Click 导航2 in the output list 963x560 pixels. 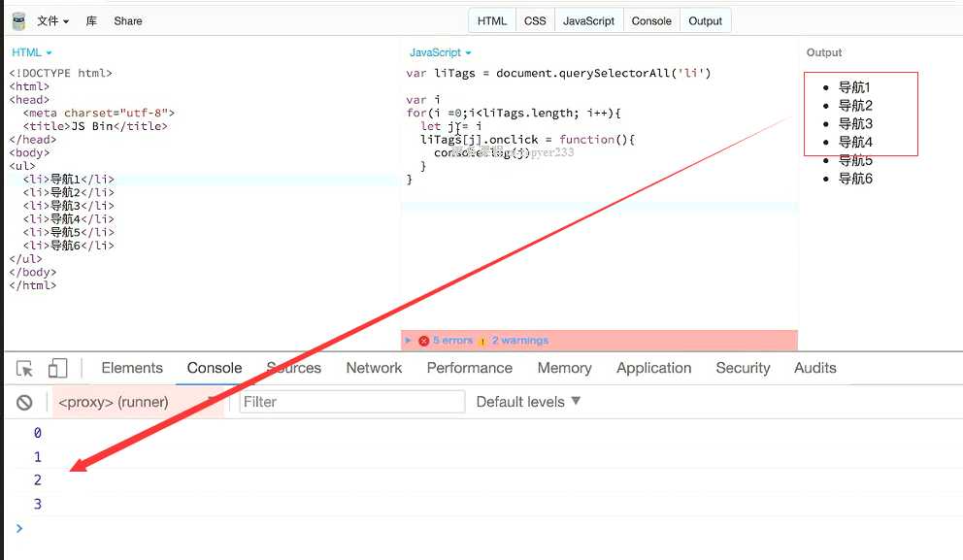coord(855,106)
